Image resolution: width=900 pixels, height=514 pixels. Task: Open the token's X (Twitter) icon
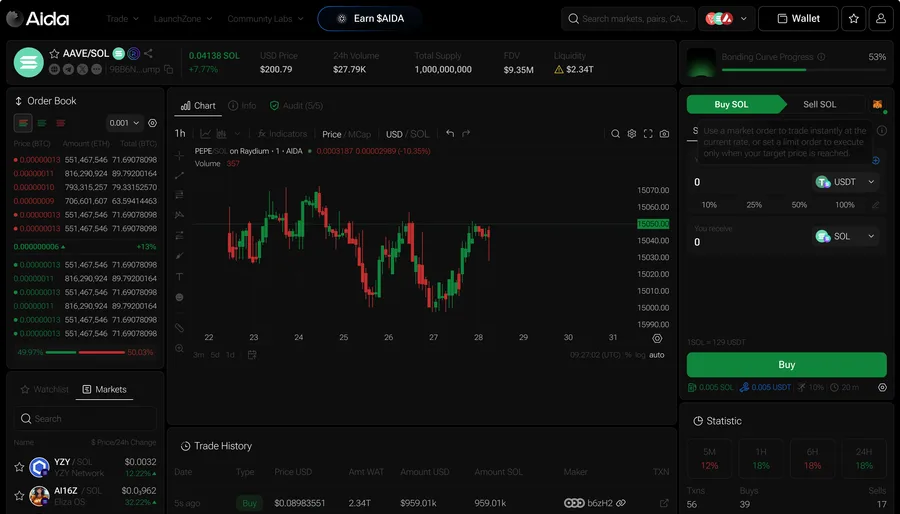[82, 69]
